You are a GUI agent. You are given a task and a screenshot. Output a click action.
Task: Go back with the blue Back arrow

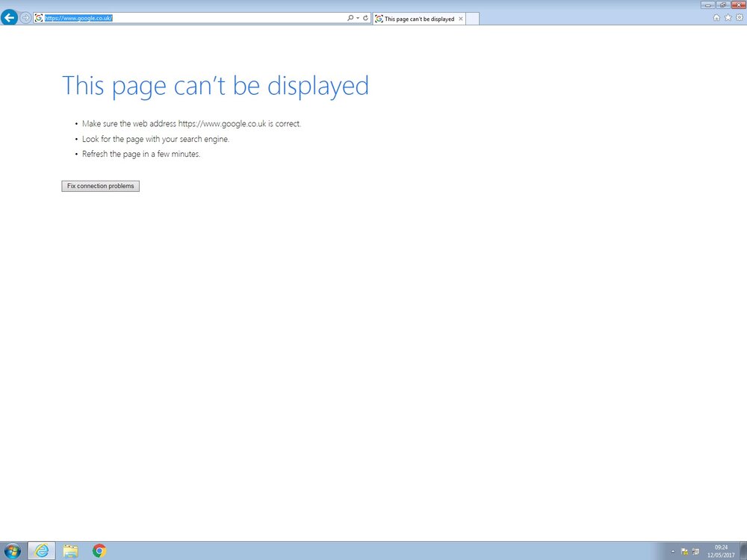(x=9, y=18)
